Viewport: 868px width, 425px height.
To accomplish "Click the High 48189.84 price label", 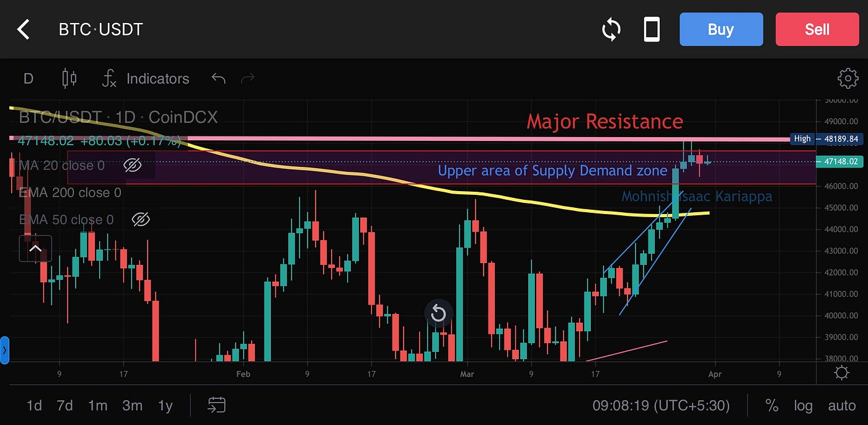I will click(x=825, y=139).
